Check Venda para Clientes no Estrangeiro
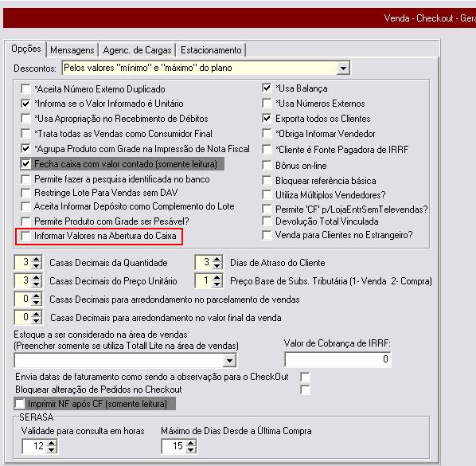 click(267, 235)
